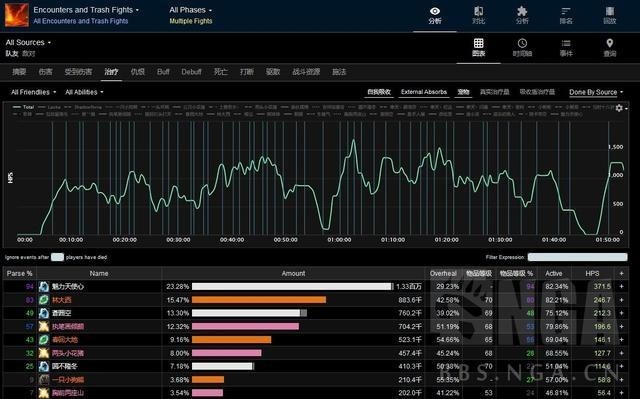The image size is (640, 399).
Task: Focus the players-have-died count input
Action: point(57,257)
